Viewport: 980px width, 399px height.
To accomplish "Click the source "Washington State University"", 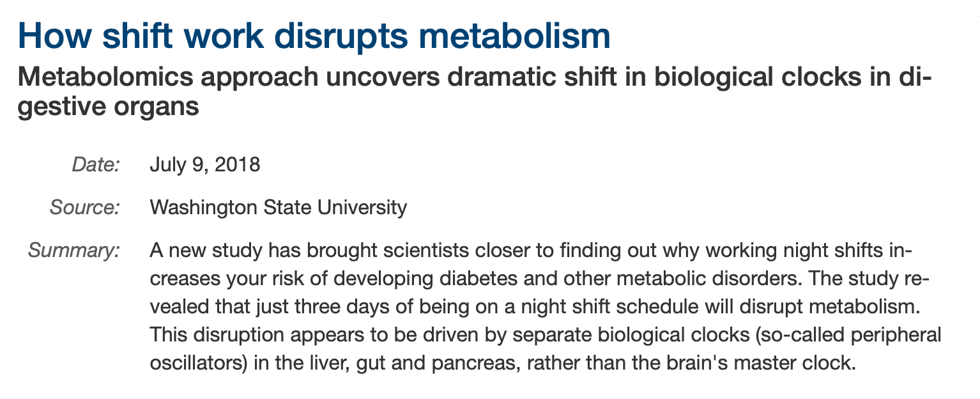I will [278, 207].
